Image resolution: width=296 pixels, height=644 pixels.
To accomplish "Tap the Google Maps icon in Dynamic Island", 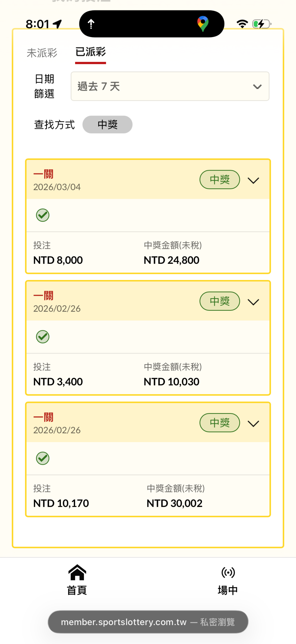I will click(x=203, y=24).
